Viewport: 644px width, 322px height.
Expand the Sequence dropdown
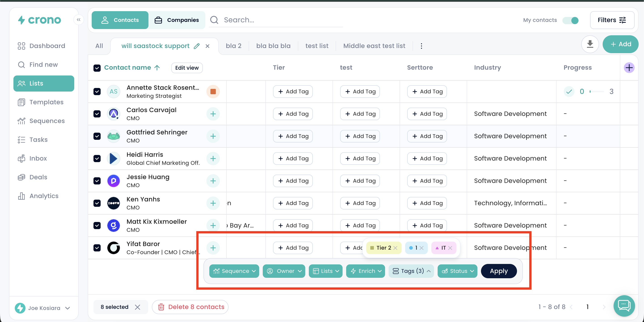pyautogui.click(x=234, y=271)
